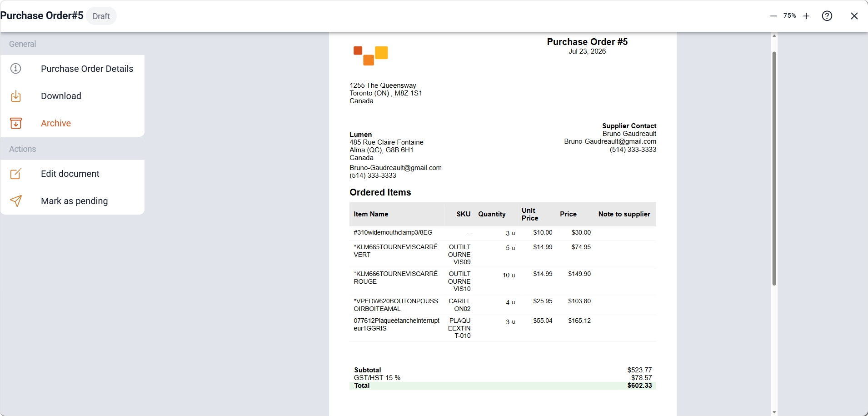Click the 75% zoom level value

click(790, 15)
